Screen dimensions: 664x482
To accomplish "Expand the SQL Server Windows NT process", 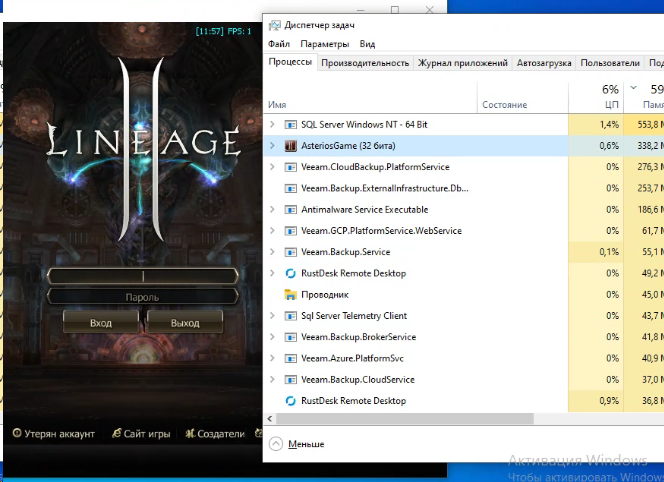I will tap(273, 125).
